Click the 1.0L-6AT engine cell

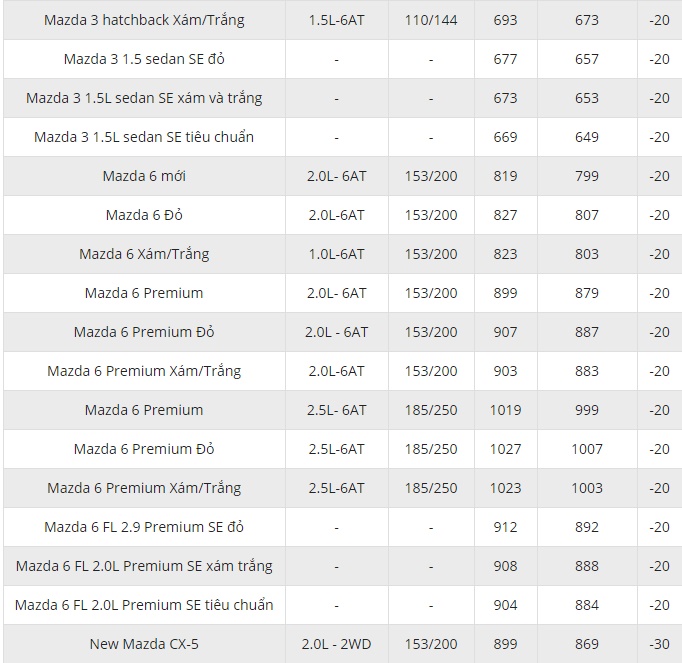(x=336, y=254)
